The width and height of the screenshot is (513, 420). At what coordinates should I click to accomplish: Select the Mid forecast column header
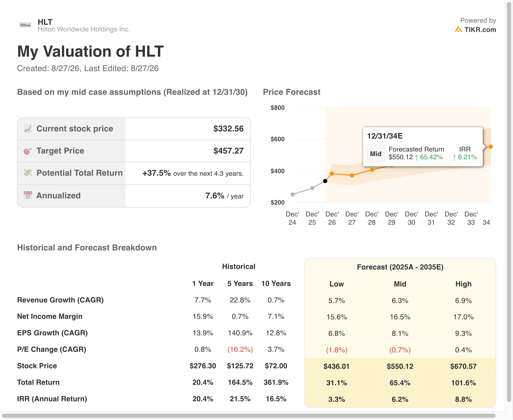click(400, 284)
